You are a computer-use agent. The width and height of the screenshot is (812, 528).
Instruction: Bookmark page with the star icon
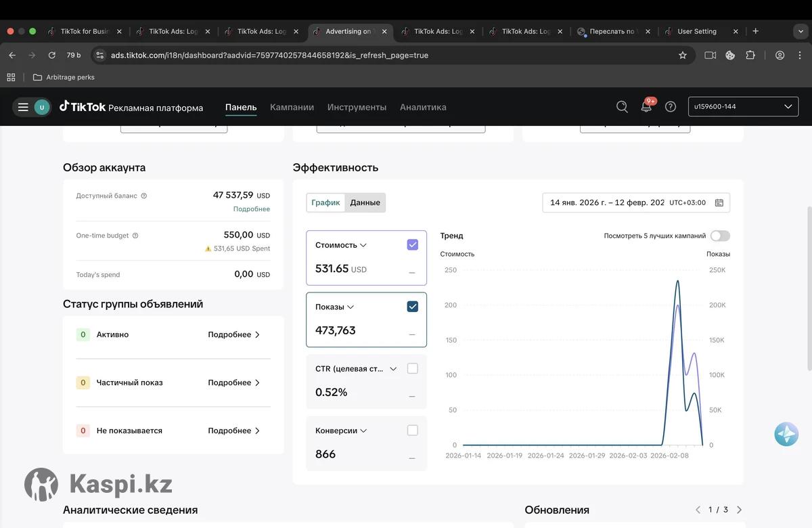(x=683, y=55)
